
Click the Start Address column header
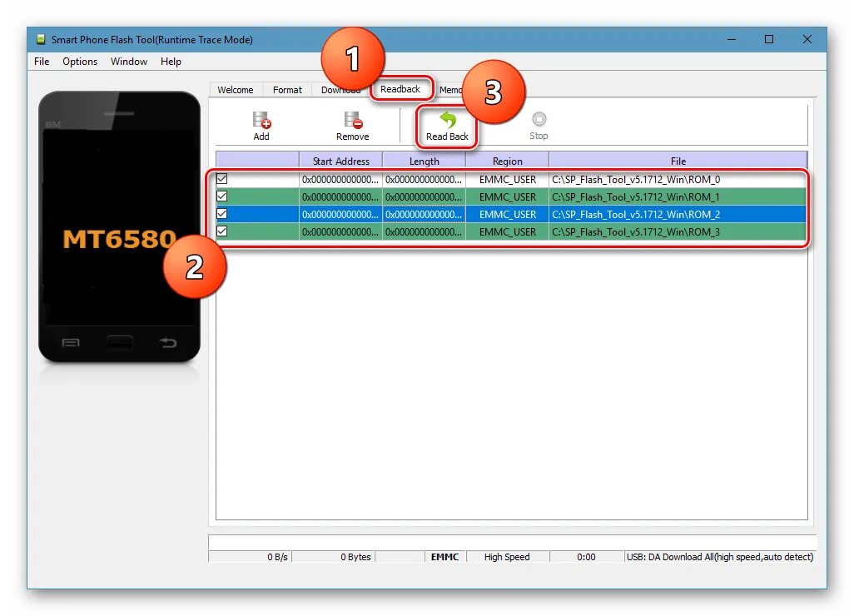[341, 161]
